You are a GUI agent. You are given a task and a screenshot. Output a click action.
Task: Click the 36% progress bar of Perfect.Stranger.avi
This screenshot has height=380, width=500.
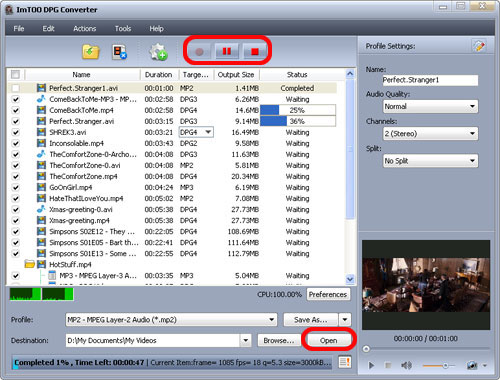tap(298, 121)
